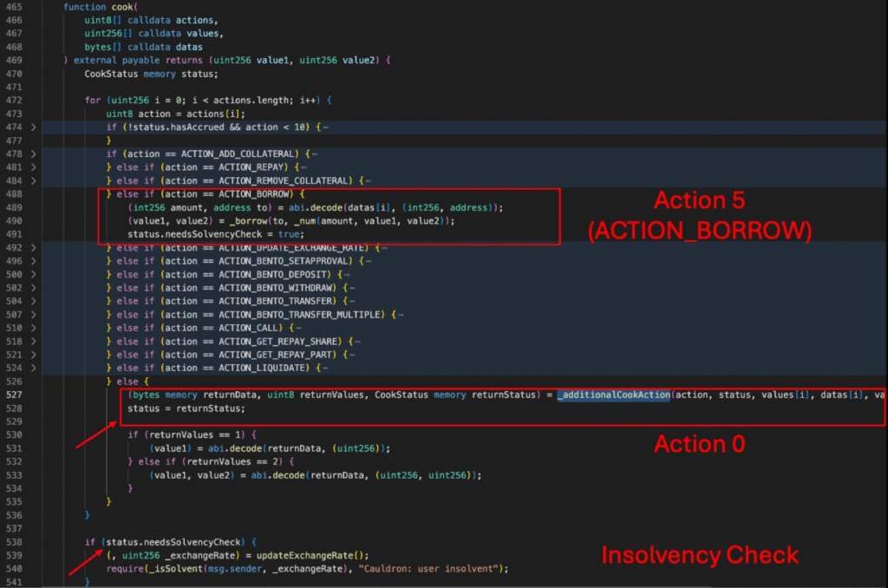Viewport: 888px width, 588px height.
Task: Unfold the ACTION_BENTO_TRANSFER branch at line 504
Action: pyautogui.click(x=34, y=301)
